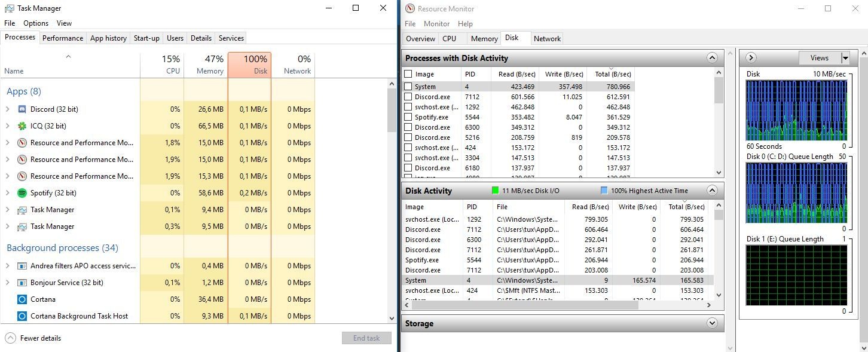Screen dimensions: 868x352
Task: Click the Fewer details link
Action: pos(41,338)
